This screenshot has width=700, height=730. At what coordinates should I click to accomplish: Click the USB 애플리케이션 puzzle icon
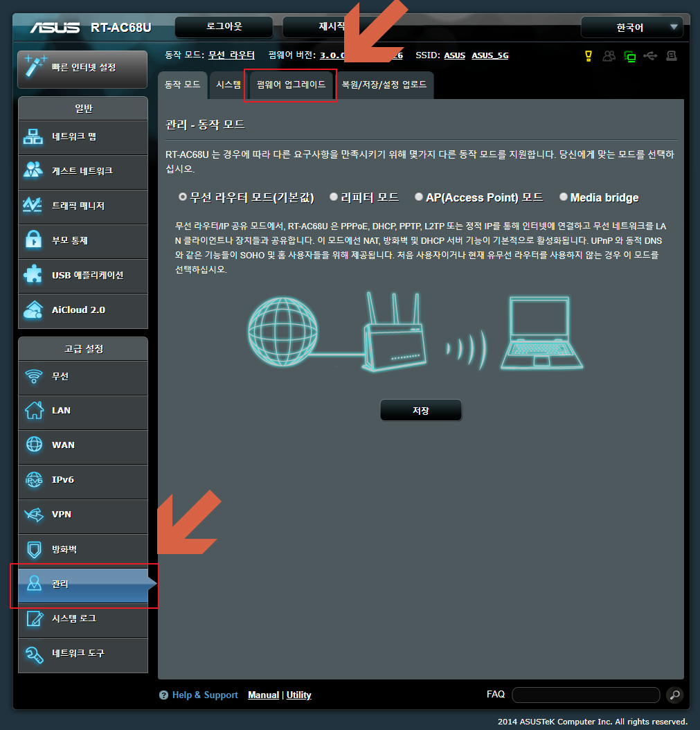[33, 274]
